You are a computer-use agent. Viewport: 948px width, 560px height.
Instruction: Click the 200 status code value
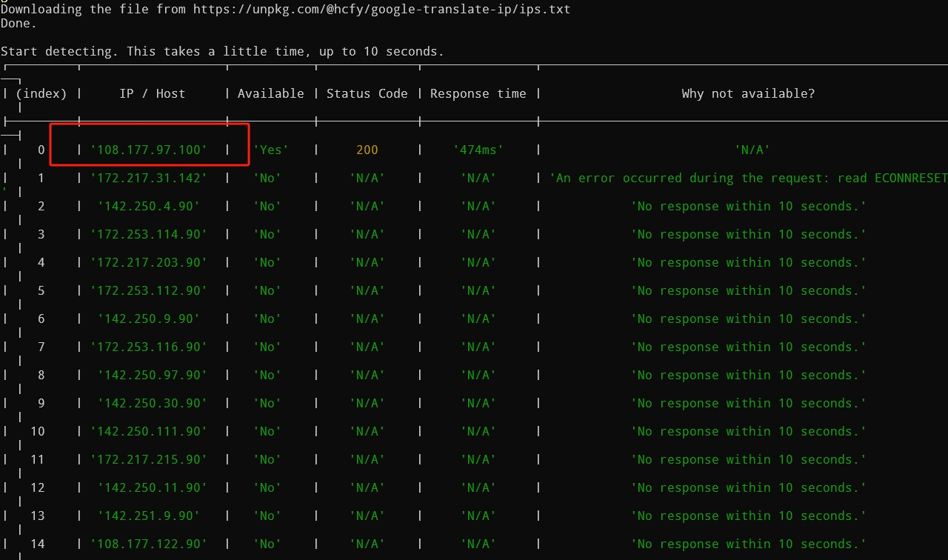[367, 150]
